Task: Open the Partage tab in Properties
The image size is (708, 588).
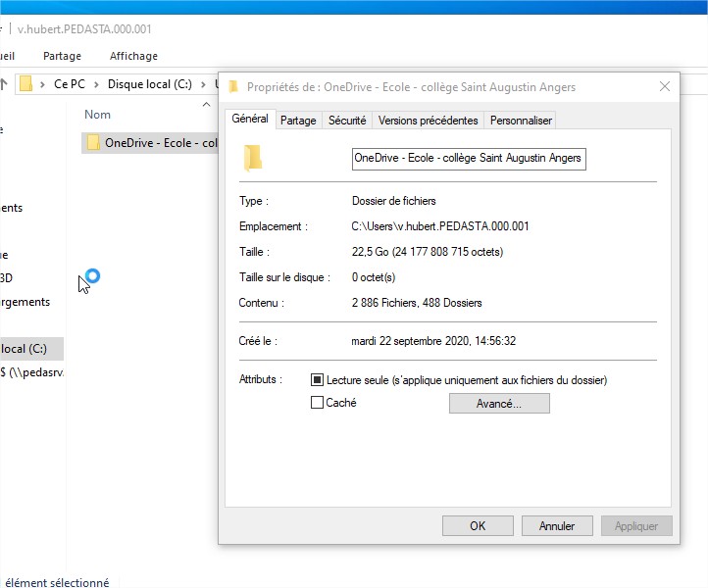Action: coord(298,121)
